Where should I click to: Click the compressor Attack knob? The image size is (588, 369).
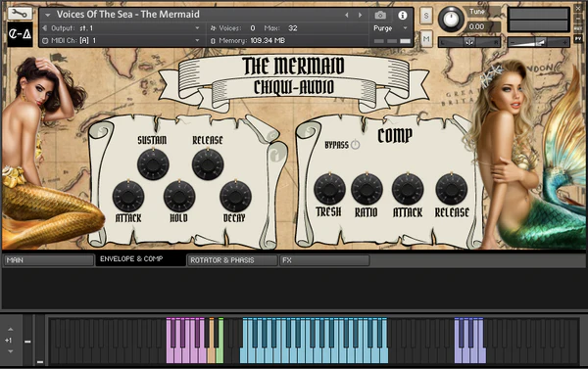coord(408,189)
